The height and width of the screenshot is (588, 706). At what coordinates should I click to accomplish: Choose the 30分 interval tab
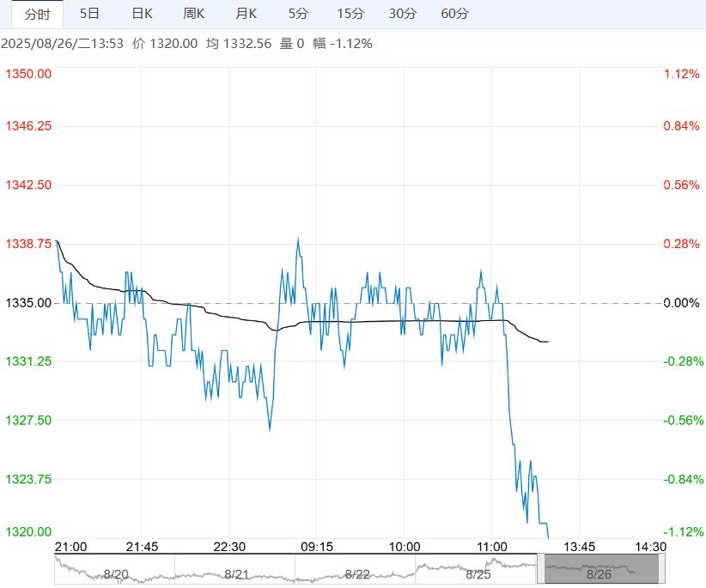click(x=402, y=14)
